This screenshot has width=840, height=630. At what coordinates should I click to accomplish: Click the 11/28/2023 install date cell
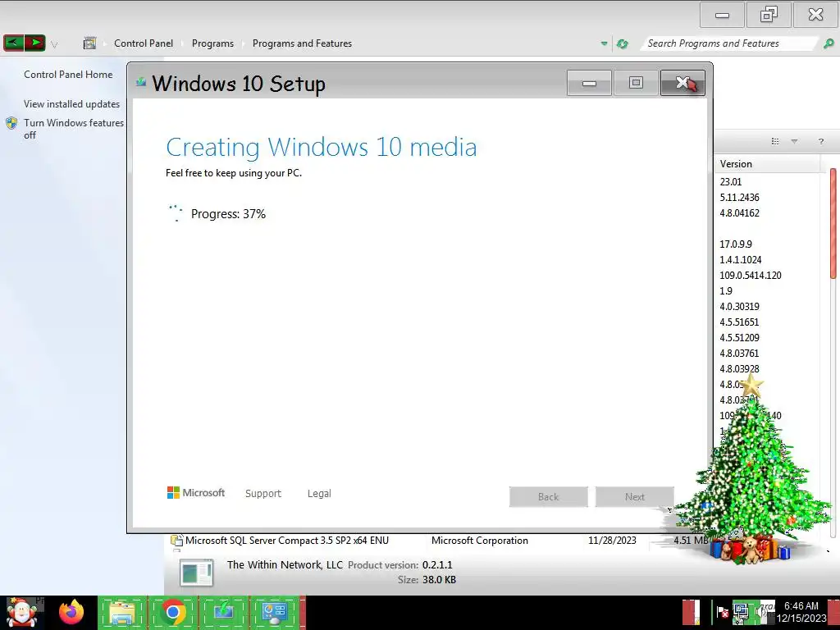click(612, 541)
